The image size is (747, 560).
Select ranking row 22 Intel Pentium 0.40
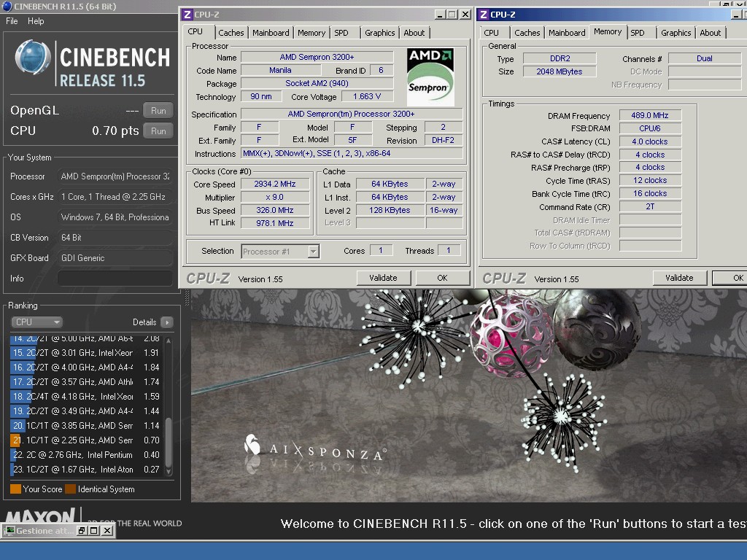tap(86, 455)
